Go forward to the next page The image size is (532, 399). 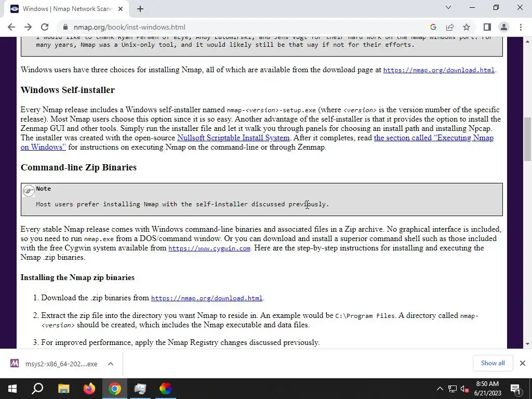pyautogui.click(x=28, y=27)
